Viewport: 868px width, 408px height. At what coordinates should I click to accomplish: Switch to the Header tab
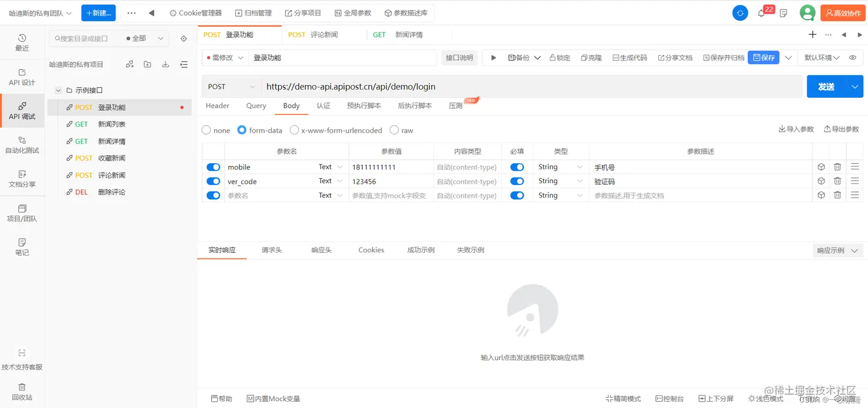coord(218,106)
